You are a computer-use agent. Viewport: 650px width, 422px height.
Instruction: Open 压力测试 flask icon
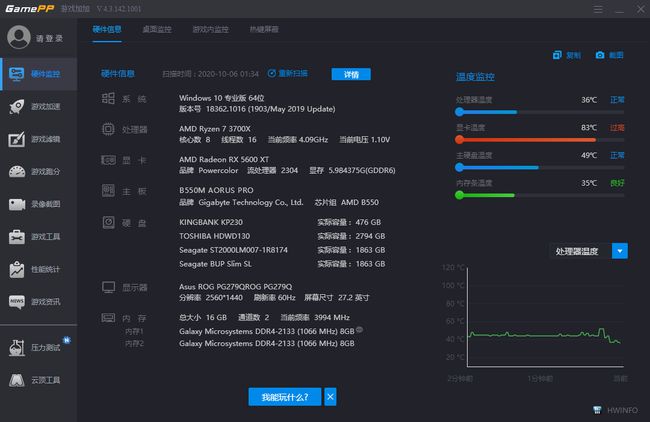[17, 347]
